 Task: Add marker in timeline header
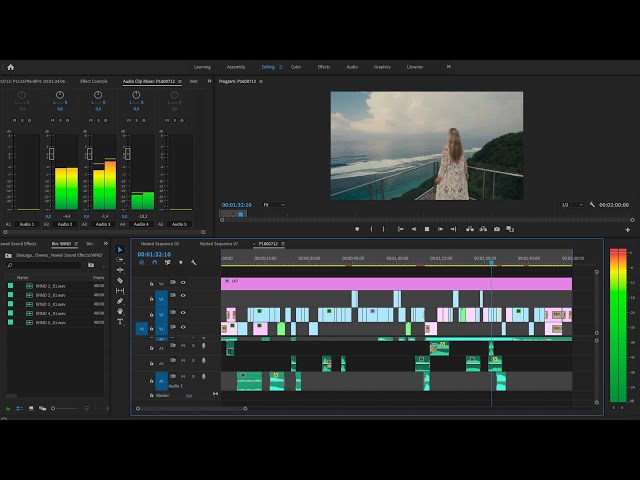[x=181, y=263]
